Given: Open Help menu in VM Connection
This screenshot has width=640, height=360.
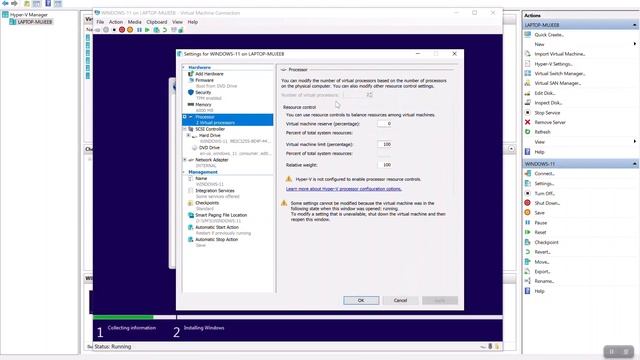Looking at the screenshot, I should pos(193,22).
